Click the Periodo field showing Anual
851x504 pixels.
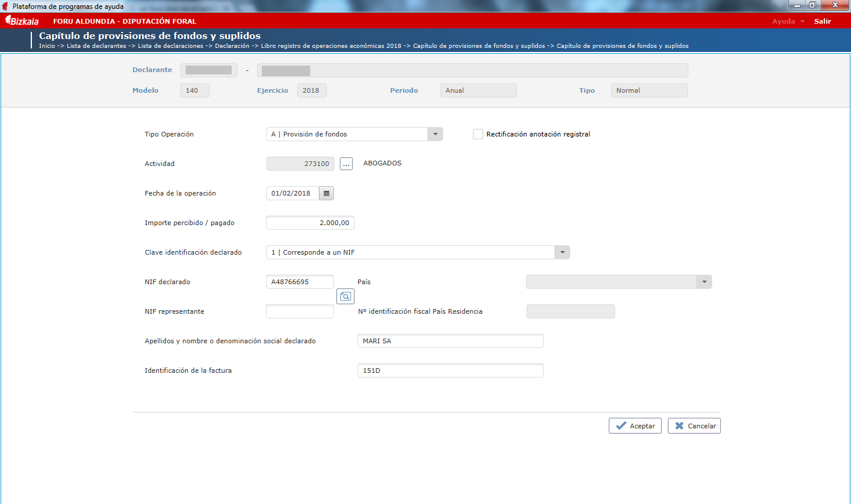pyautogui.click(x=479, y=90)
